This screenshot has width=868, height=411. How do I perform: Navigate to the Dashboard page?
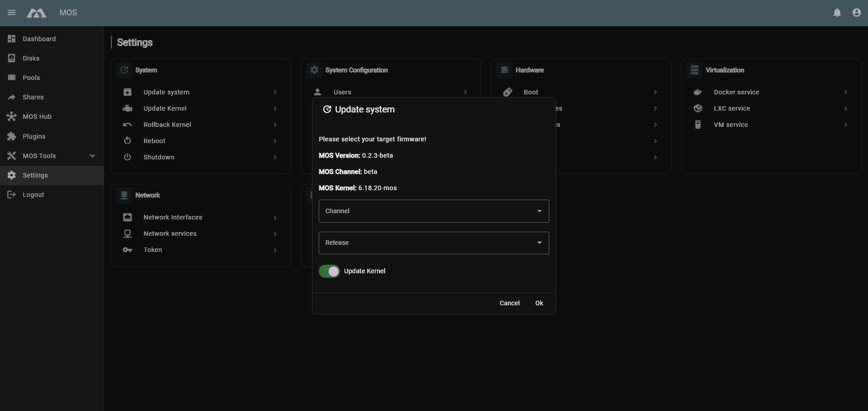pyautogui.click(x=39, y=39)
